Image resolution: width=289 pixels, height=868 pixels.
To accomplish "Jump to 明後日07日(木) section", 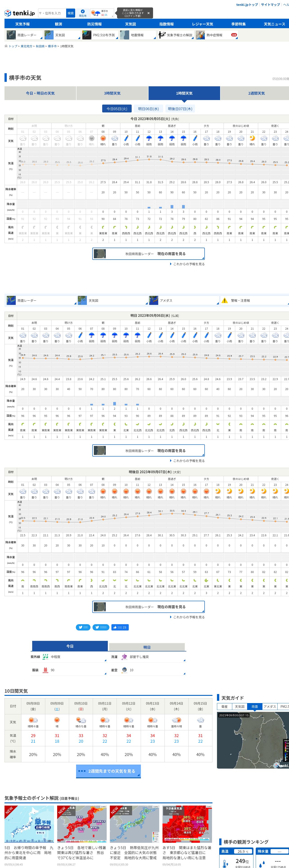I will [x=180, y=109].
